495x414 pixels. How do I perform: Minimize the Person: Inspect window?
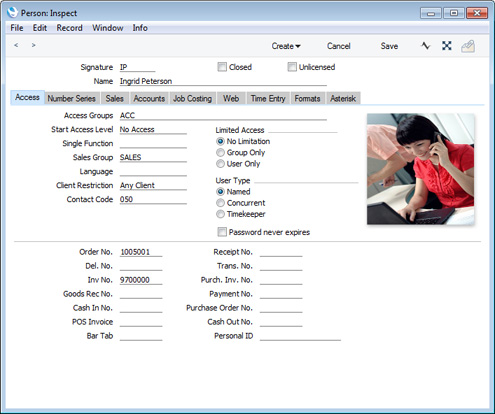(431, 13)
